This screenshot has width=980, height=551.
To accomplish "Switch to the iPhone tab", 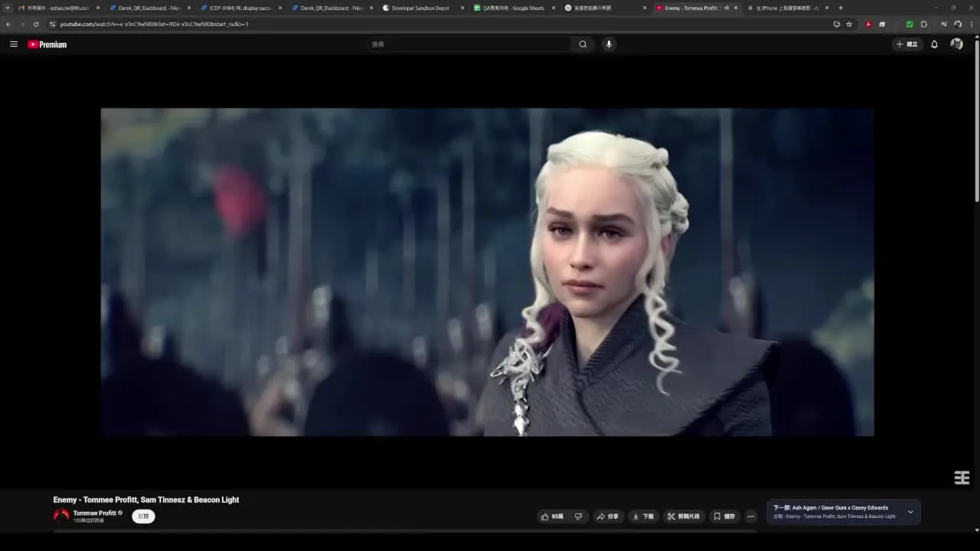I will pos(788,8).
